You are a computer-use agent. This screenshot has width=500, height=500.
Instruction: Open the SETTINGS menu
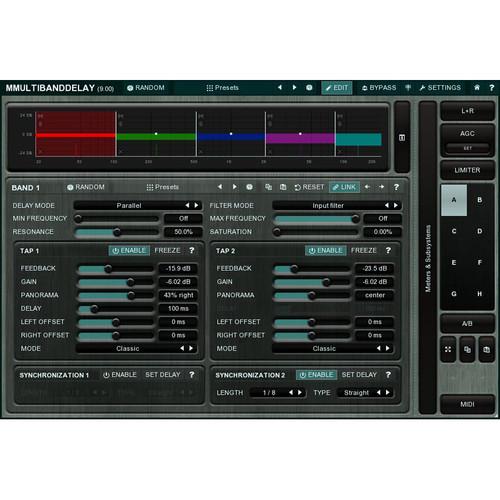440,88
